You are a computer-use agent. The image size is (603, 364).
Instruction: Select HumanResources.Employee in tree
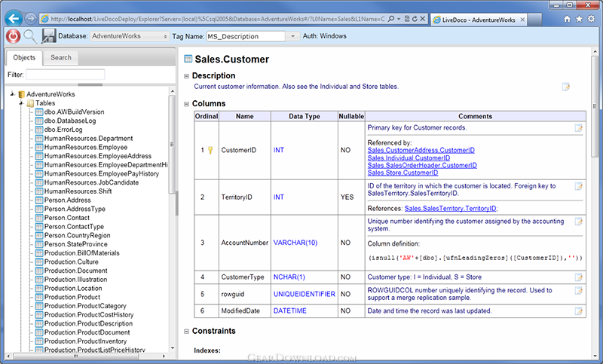click(x=86, y=147)
